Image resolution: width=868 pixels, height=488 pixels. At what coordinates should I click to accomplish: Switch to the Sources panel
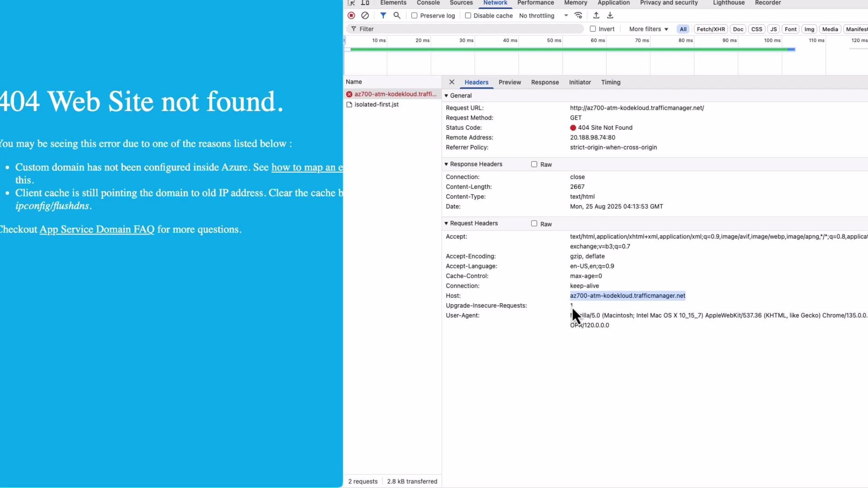[x=461, y=3]
